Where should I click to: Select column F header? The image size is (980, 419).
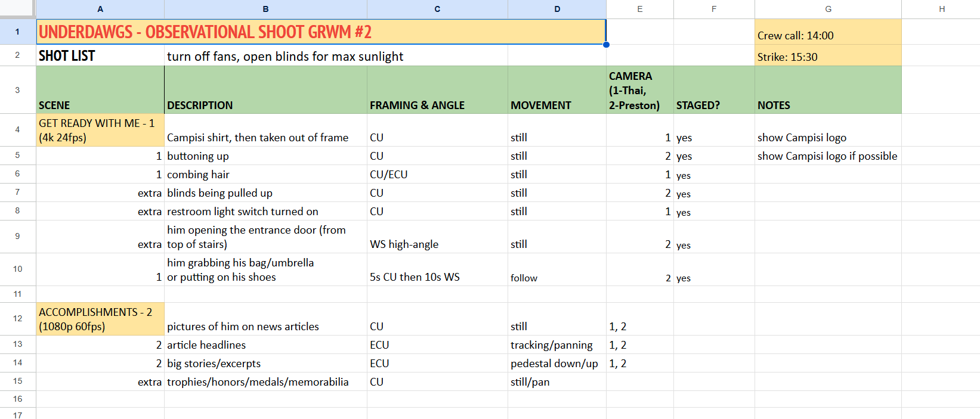714,9
